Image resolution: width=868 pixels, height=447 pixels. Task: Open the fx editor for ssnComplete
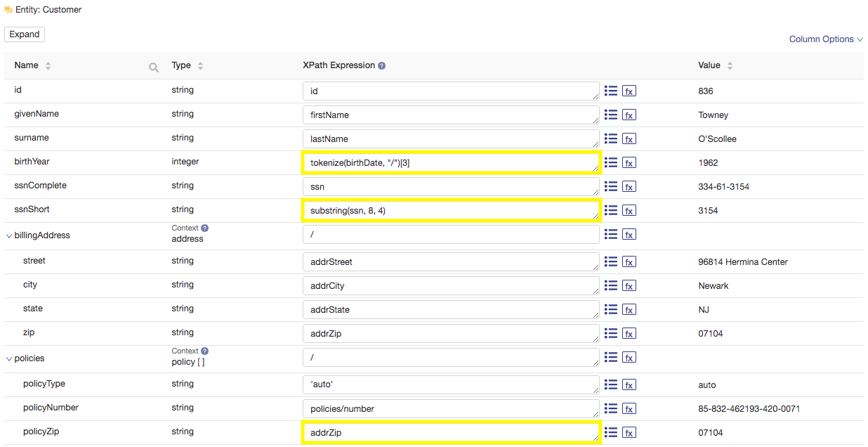point(629,186)
